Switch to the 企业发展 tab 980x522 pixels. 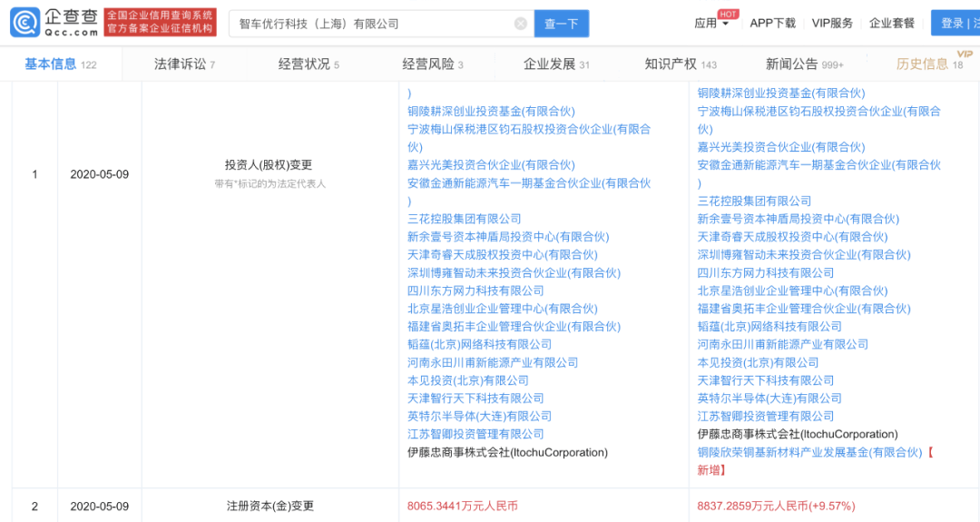pos(556,64)
